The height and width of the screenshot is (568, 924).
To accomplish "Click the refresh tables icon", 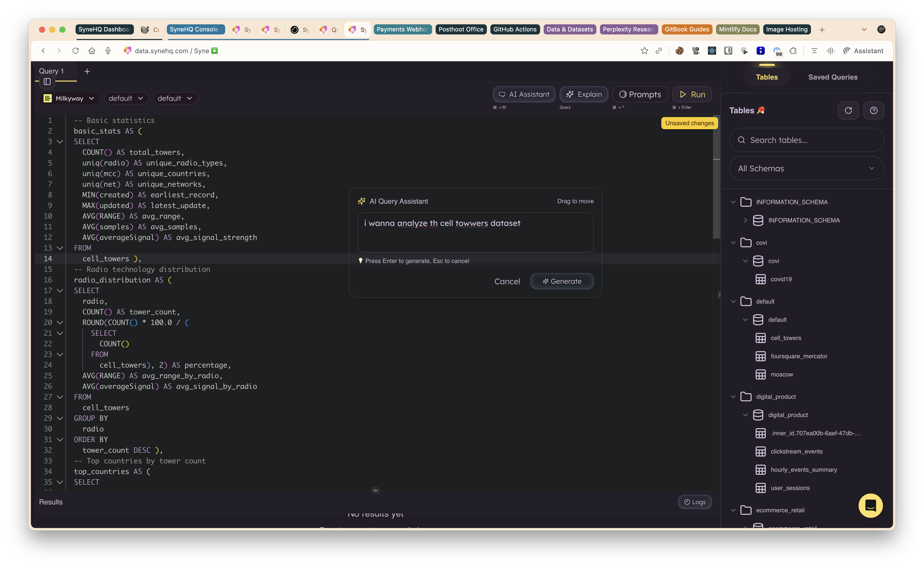I will [x=848, y=110].
